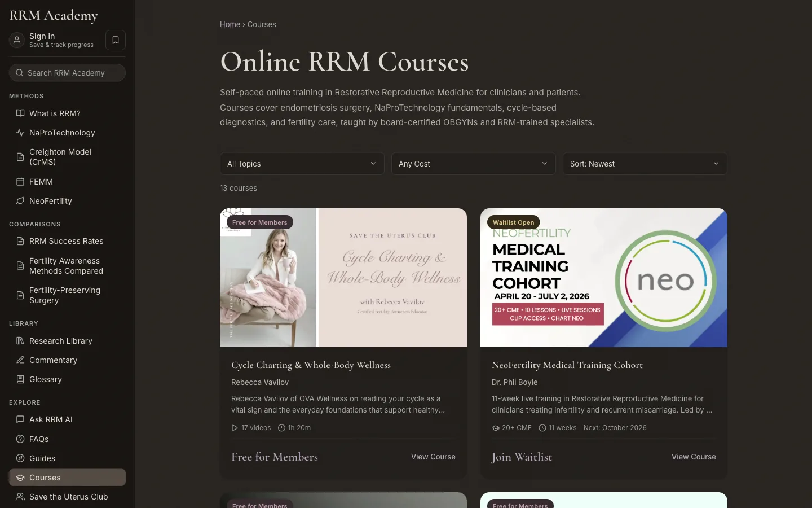
Task: Click the compass icon beside Guides
Action: pyautogui.click(x=20, y=458)
